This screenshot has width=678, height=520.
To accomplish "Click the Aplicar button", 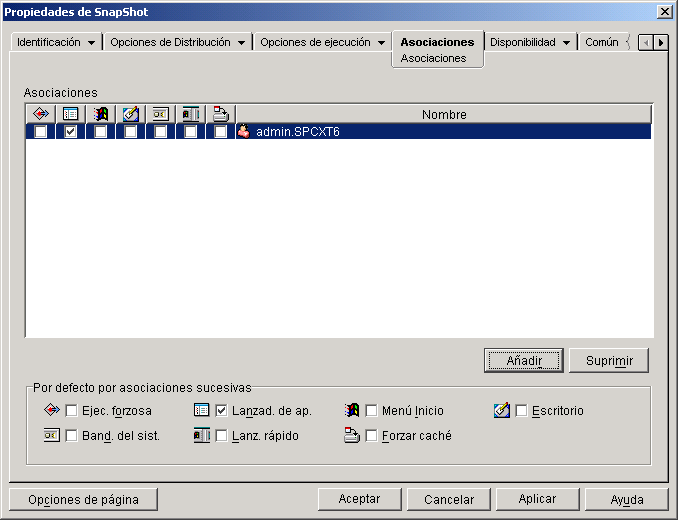I will 537,499.
